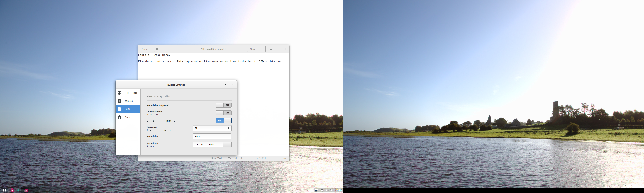Close the text editor window
Screen dimensions: 644x193
(285, 49)
